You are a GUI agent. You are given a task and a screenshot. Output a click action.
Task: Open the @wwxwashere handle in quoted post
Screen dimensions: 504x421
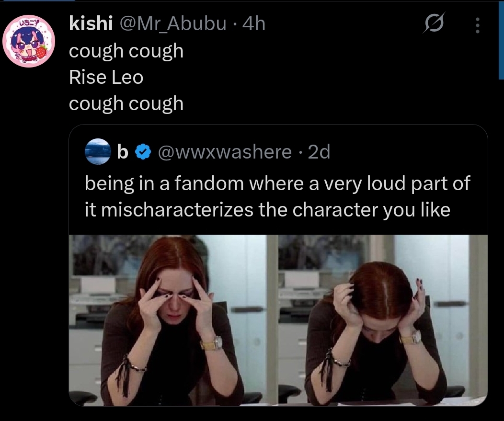coord(225,152)
